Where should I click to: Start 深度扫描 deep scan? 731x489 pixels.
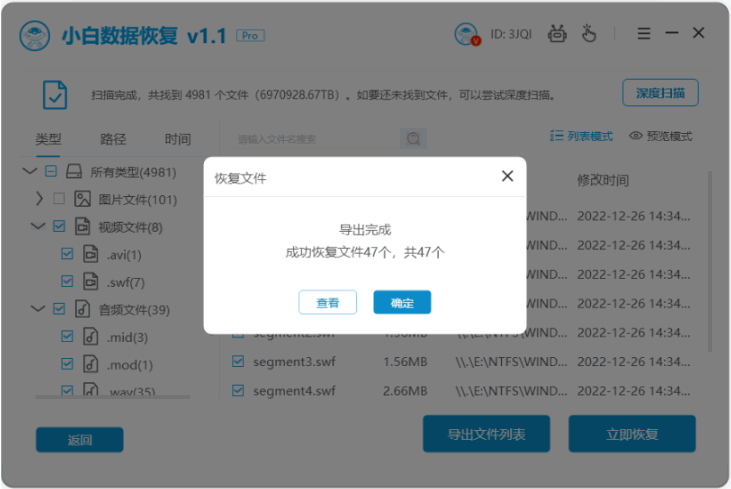click(x=660, y=93)
